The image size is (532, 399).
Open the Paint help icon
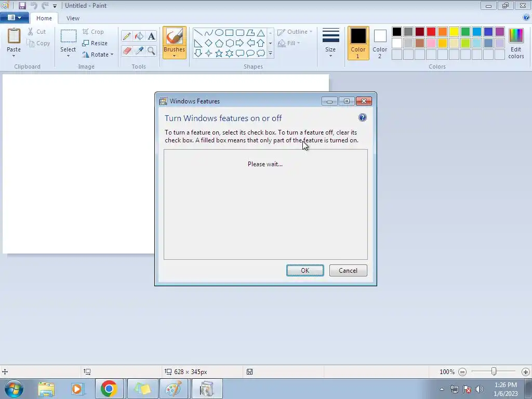[x=527, y=17]
